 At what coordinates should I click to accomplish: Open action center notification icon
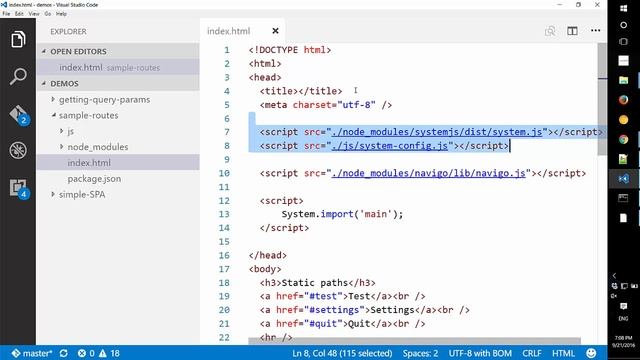pos(623,306)
